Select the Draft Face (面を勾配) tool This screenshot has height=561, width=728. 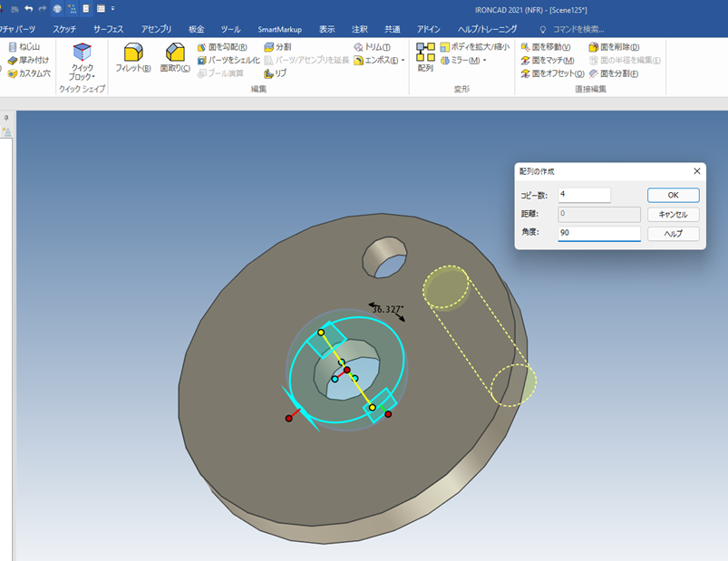click(x=222, y=47)
